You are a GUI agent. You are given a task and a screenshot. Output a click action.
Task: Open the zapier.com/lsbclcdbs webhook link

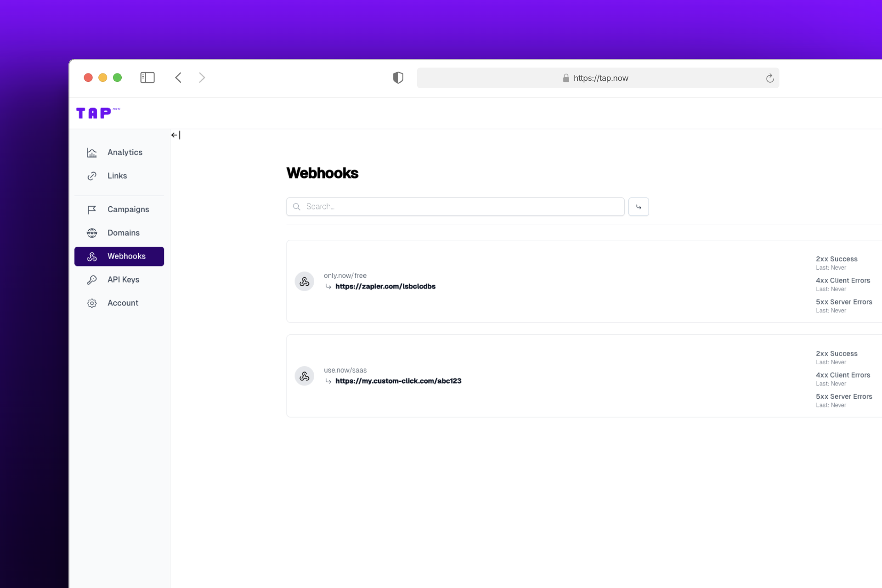point(385,286)
